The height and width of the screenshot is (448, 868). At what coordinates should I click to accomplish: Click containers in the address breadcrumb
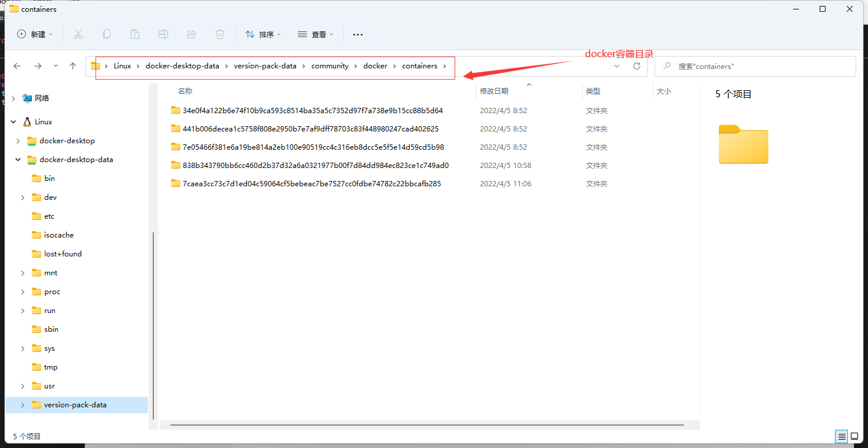pyautogui.click(x=420, y=66)
